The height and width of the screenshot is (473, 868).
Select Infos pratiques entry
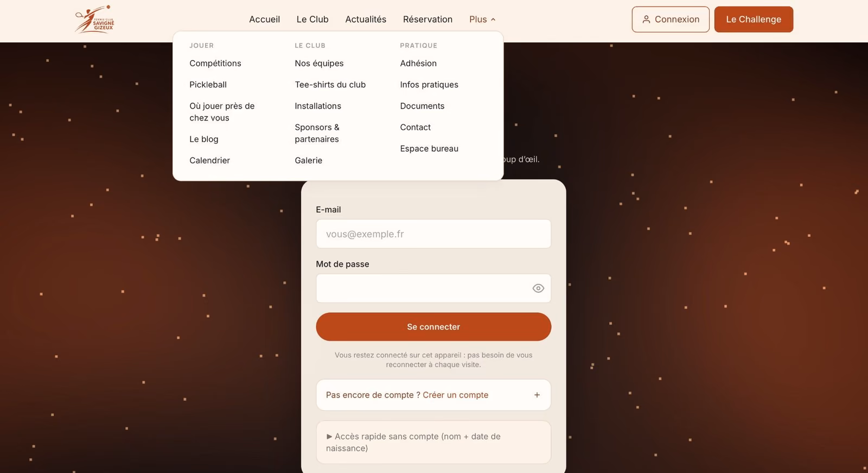tap(429, 85)
